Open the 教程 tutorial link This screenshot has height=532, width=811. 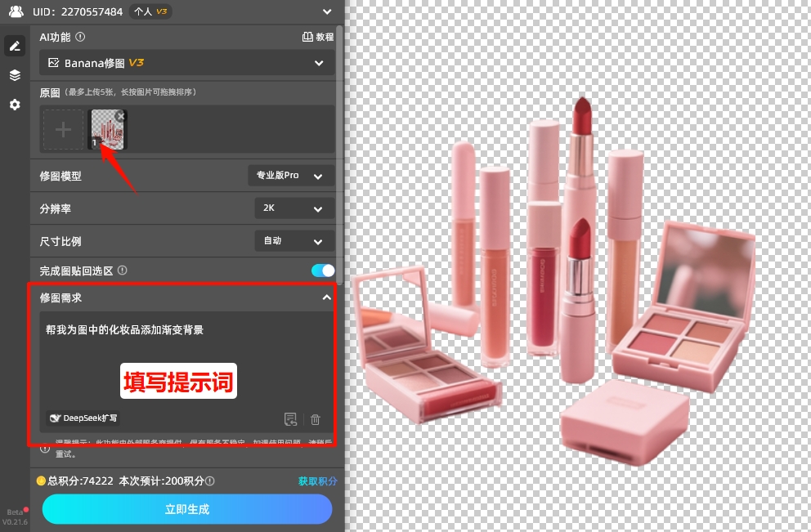click(318, 37)
